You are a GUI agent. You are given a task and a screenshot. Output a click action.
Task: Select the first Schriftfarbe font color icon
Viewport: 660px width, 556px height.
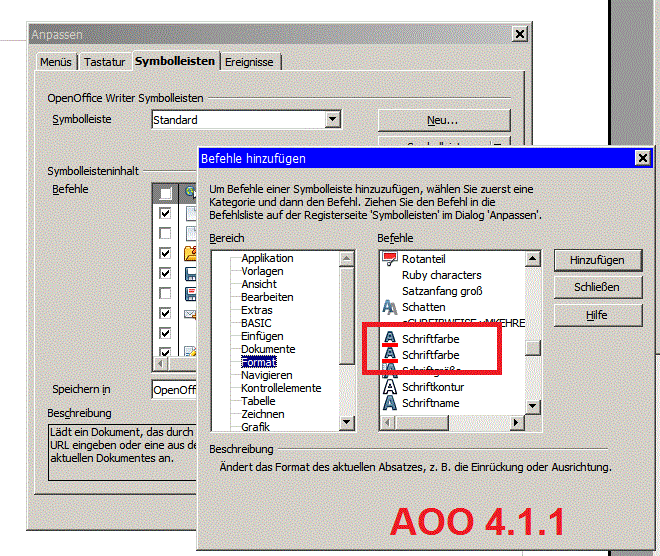(x=390, y=340)
